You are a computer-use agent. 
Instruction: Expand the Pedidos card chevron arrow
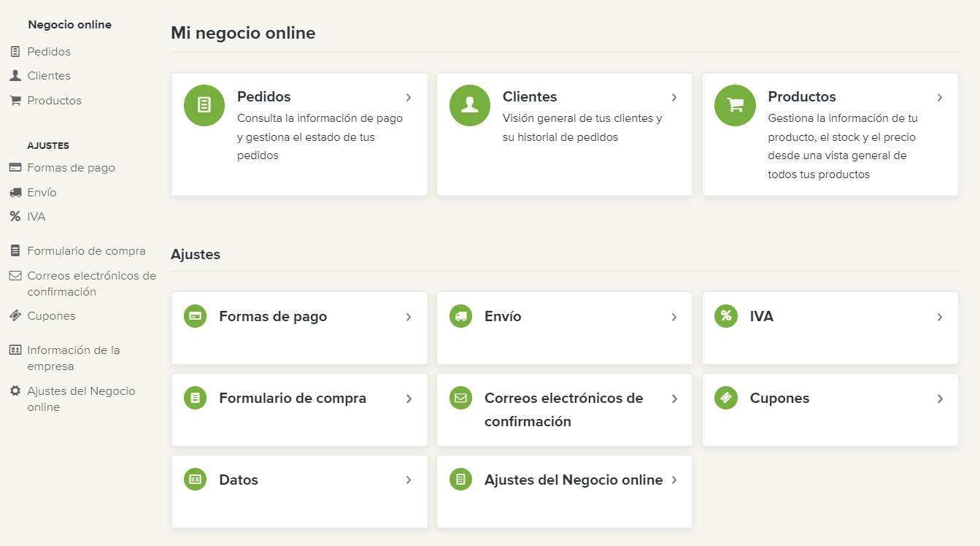pos(409,97)
